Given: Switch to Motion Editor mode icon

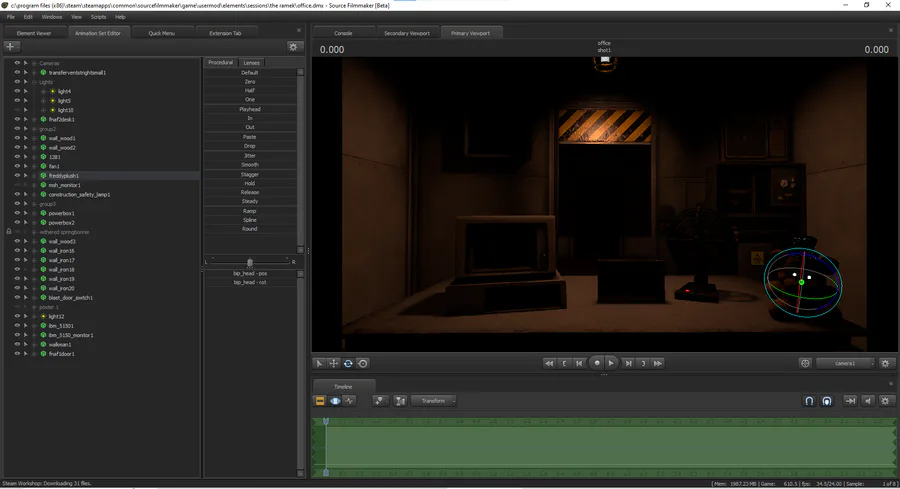Looking at the screenshot, I should click(335, 401).
